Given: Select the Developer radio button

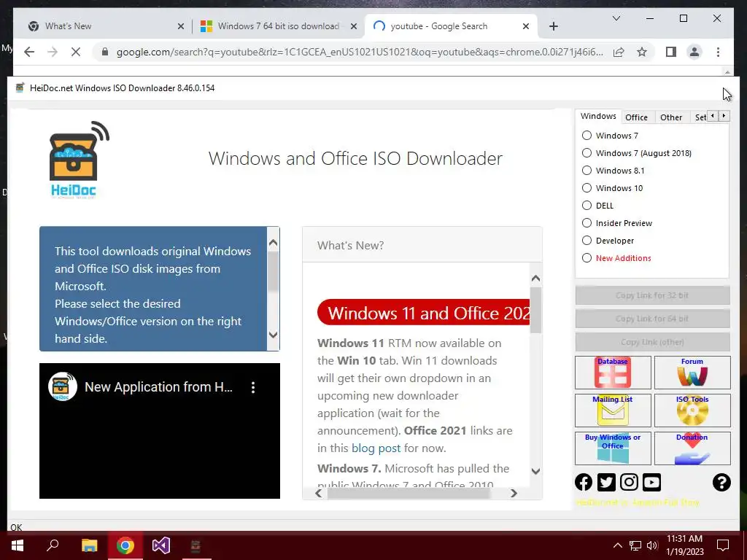Looking at the screenshot, I should (587, 241).
